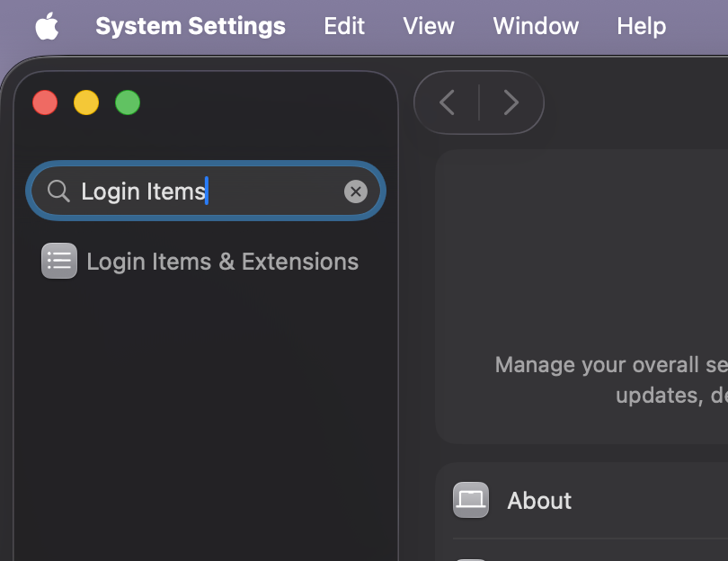The image size is (728, 561).
Task: Open the Edit menu
Action: point(344,26)
